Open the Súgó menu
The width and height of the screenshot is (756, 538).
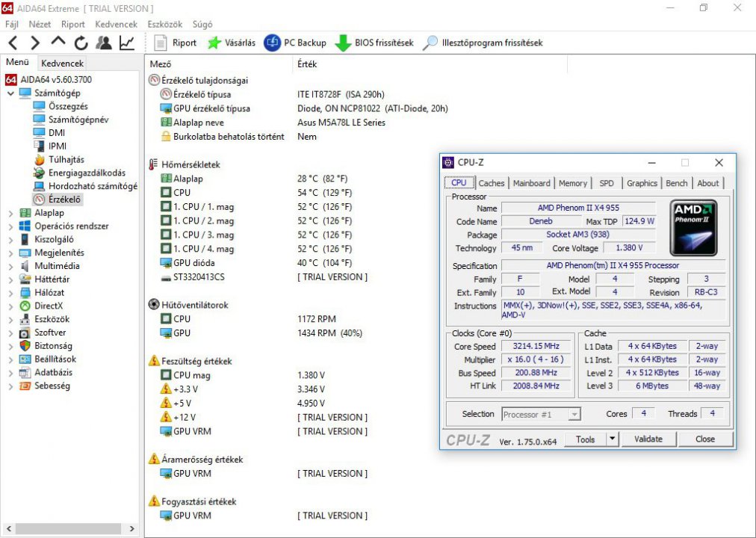click(x=202, y=24)
